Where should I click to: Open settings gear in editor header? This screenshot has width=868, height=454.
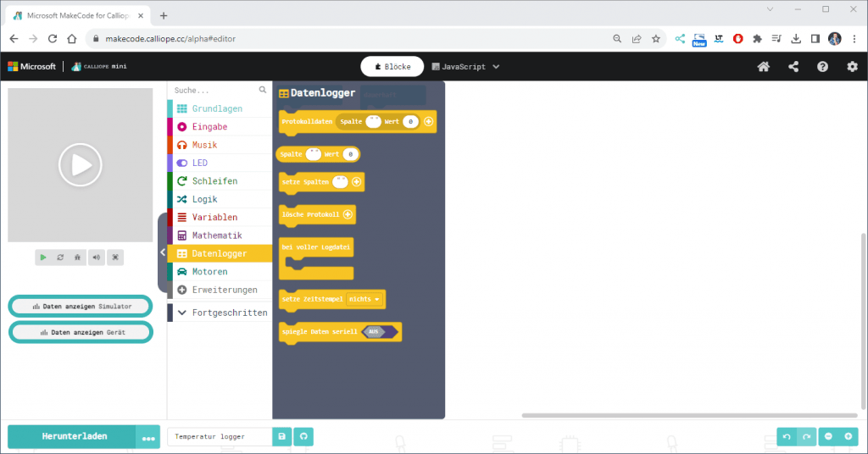click(852, 67)
